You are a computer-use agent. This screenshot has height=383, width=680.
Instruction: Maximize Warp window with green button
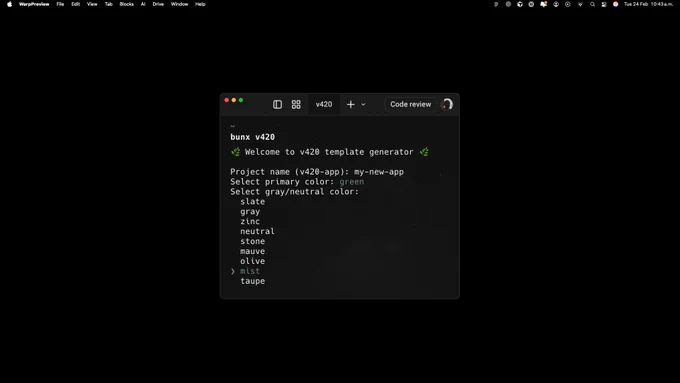tap(241, 100)
